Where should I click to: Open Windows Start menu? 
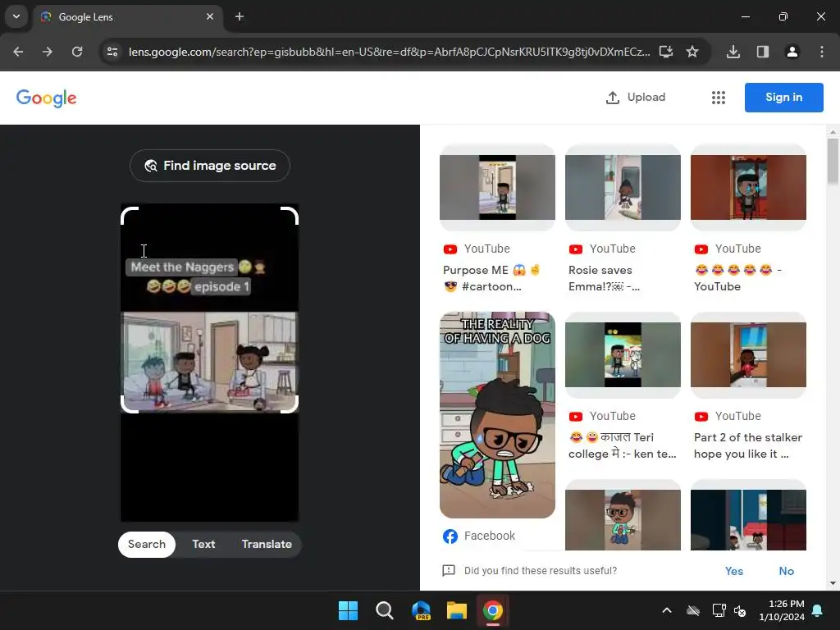click(348, 610)
